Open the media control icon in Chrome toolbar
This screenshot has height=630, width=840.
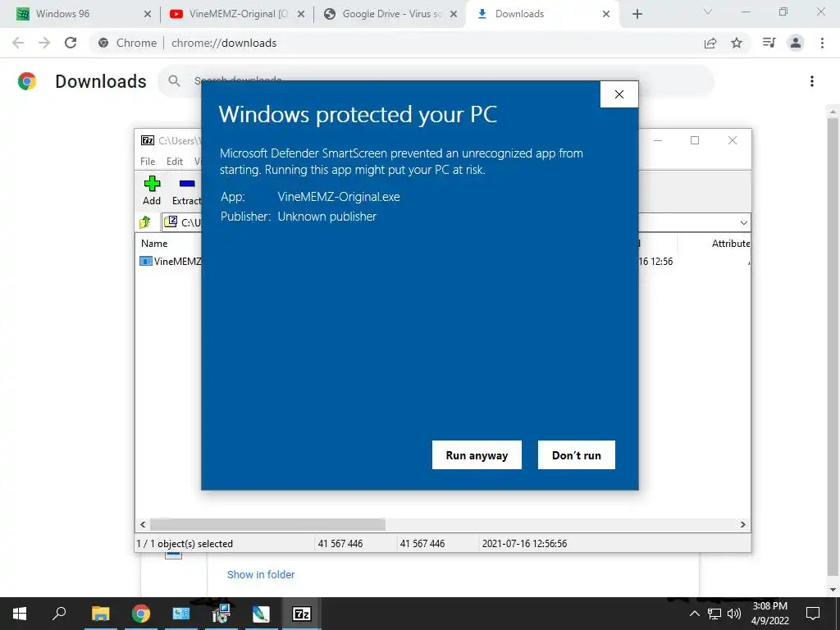769,43
